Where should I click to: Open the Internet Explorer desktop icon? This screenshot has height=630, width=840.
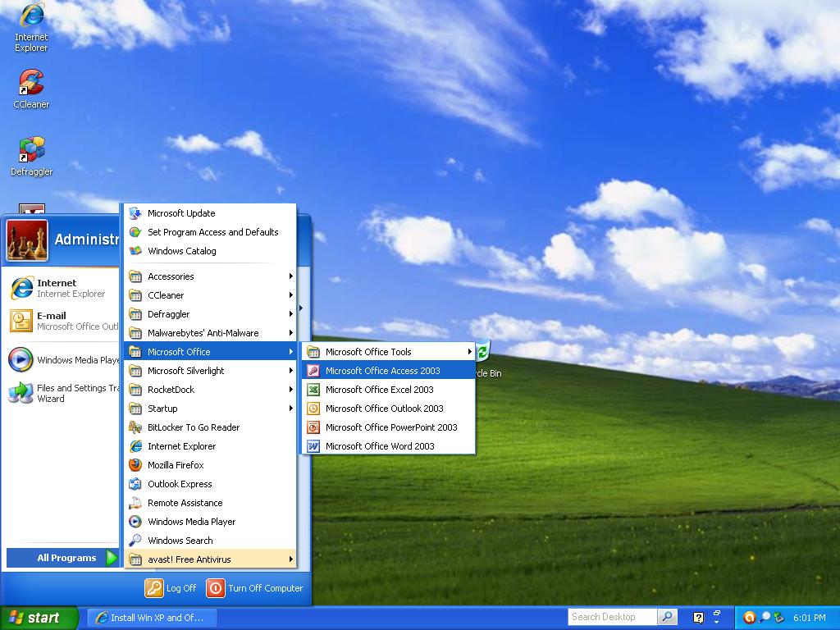click(x=31, y=27)
